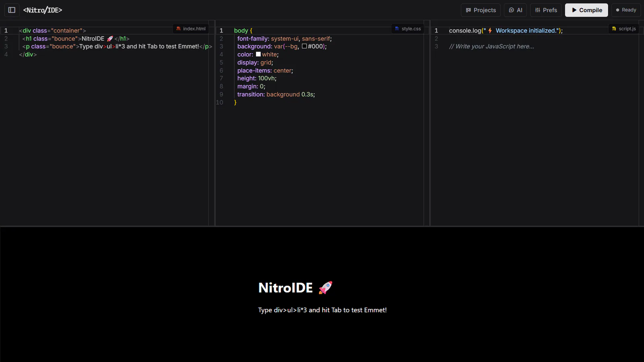Click the h1 NitroIDE line in HTML editor

tap(76, 39)
